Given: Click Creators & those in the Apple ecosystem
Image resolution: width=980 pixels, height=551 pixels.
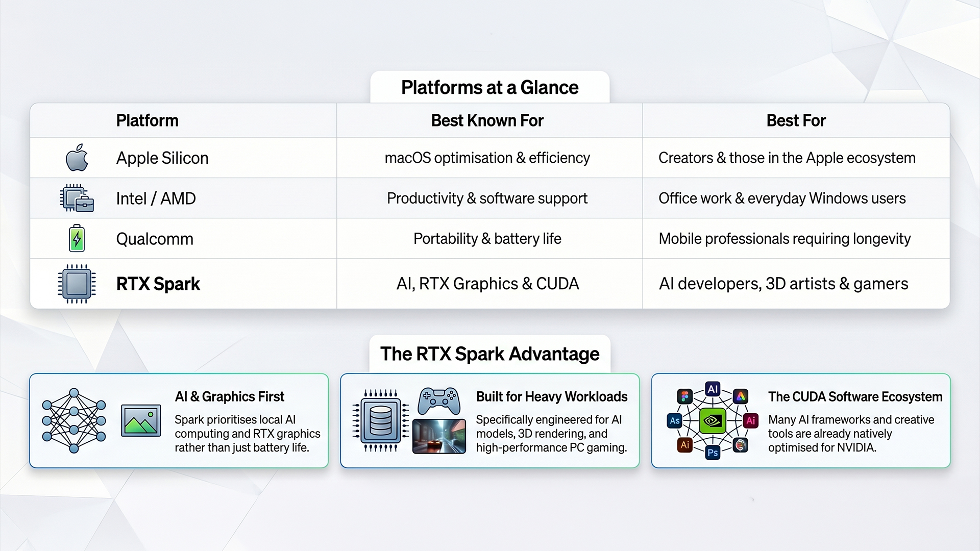Looking at the screenshot, I should (x=787, y=158).
